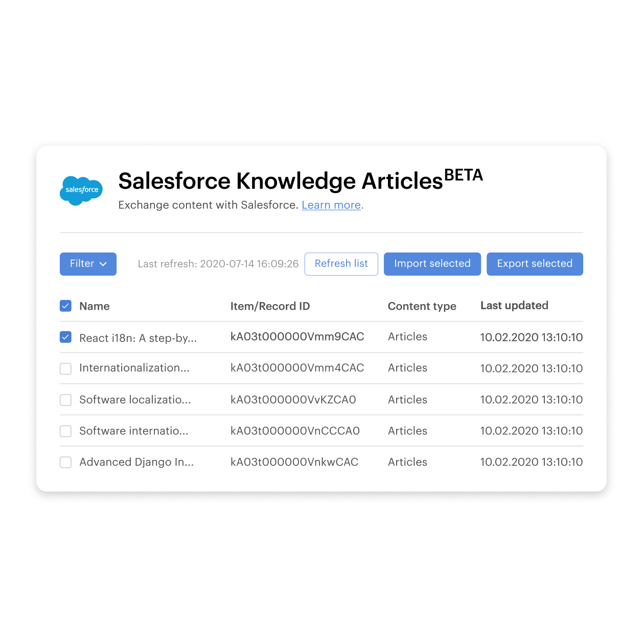This screenshot has width=644, height=644.
Task: Click Export selected button
Action: pos(535,264)
